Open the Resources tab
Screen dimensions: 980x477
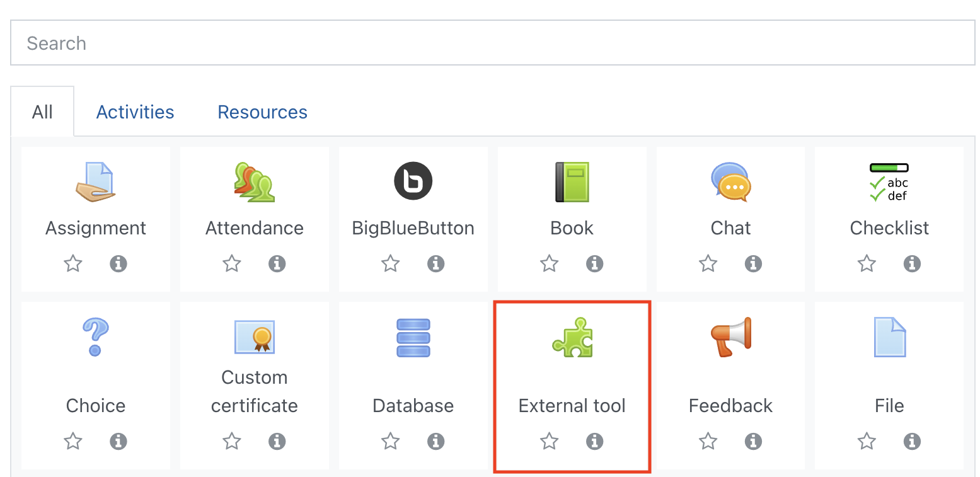[262, 112]
